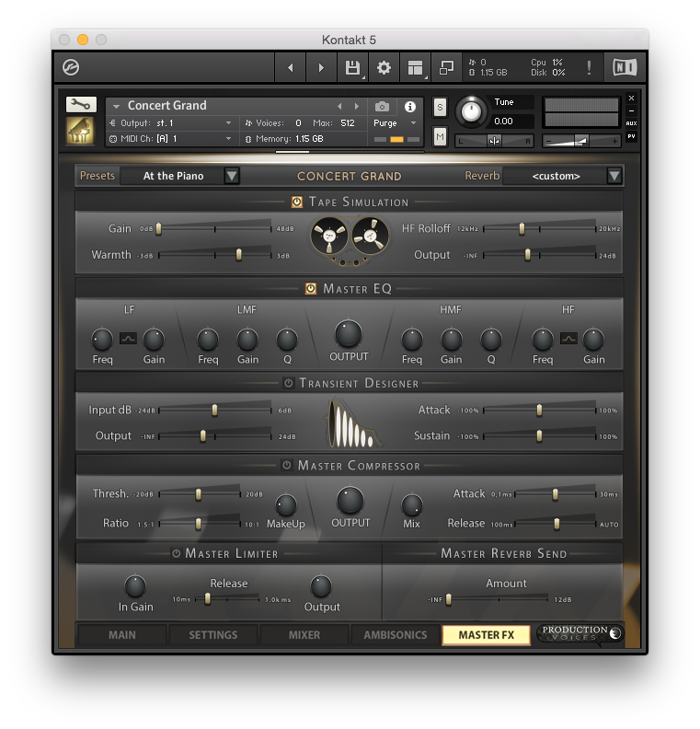Click the Tune knob

tap(471, 112)
